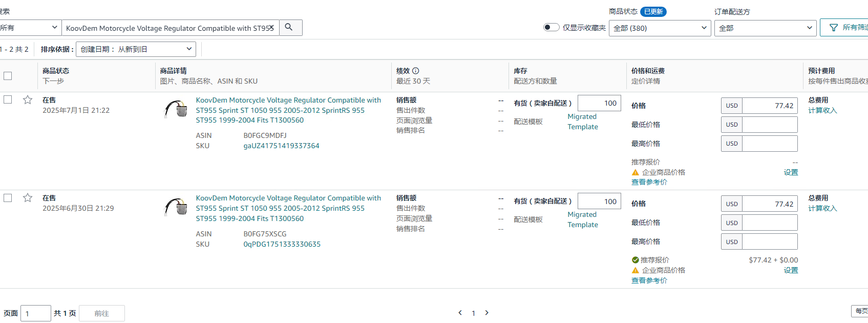Go to previous page arrow
Viewport: 868px width, 323px height.
tap(460, 313)
